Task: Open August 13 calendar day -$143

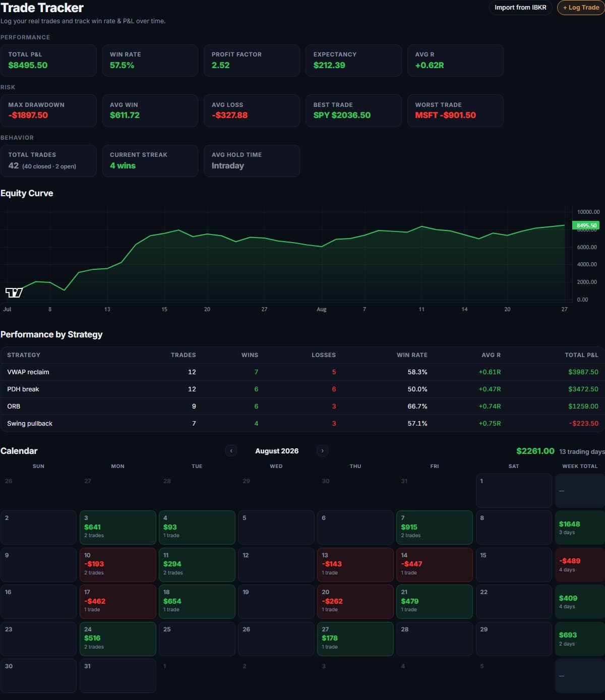Action: pyautogui.click(x=355, y=565)
